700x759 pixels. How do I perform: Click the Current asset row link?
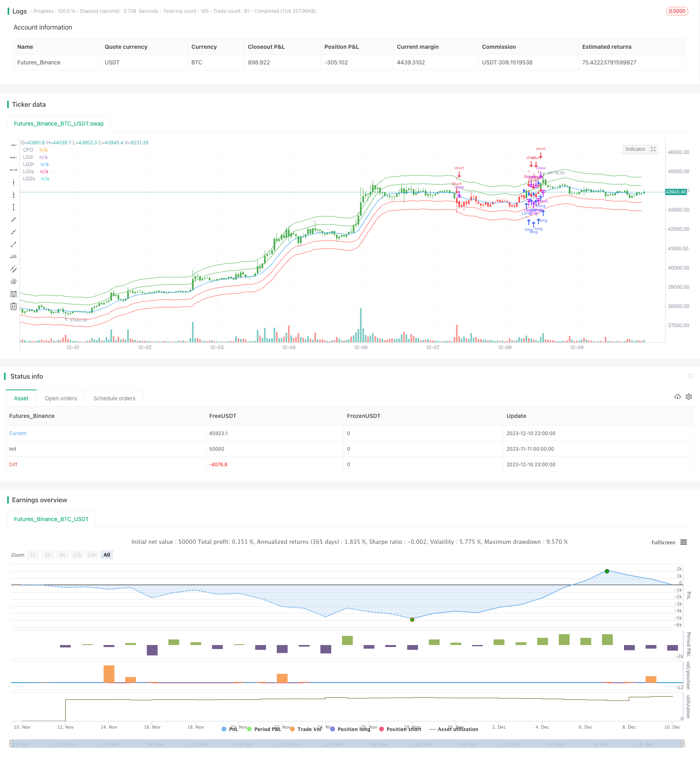tap(18, 433)
